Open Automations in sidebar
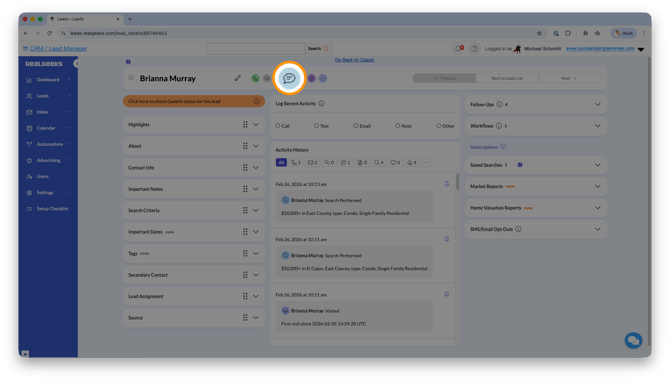The image size is (670, 382). 48,144
